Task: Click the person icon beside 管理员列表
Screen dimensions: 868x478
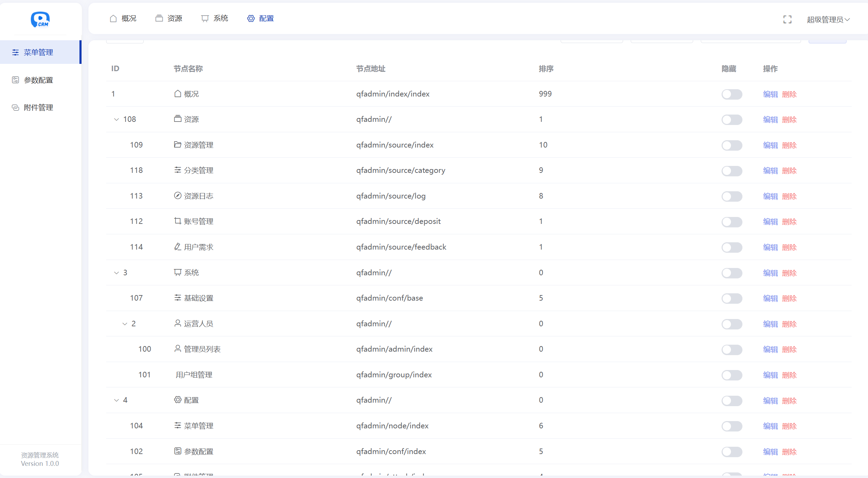Action: click(x=178, y=349)
